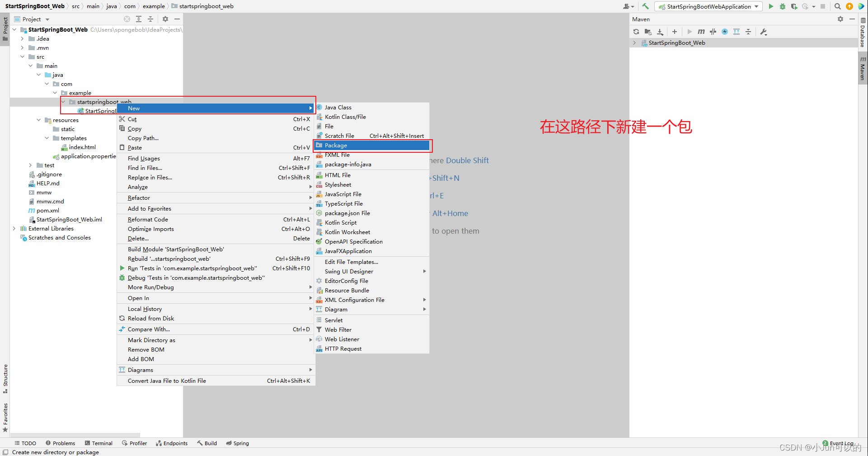
Task: Open Maven side tab stripe
Action: pyautogui.click(x=863, y=69)
